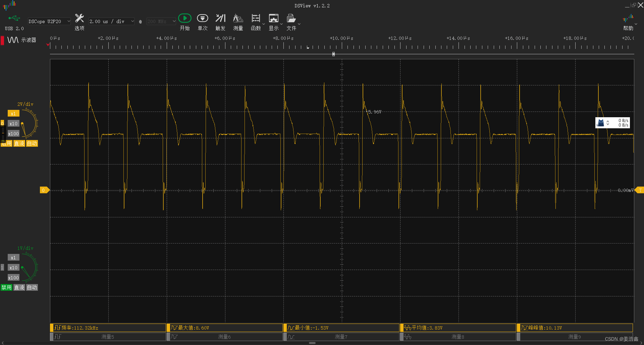This screenshot has height=345, width=644.
Task: Open the 测量 measurement tool
Action: point(238,18)
